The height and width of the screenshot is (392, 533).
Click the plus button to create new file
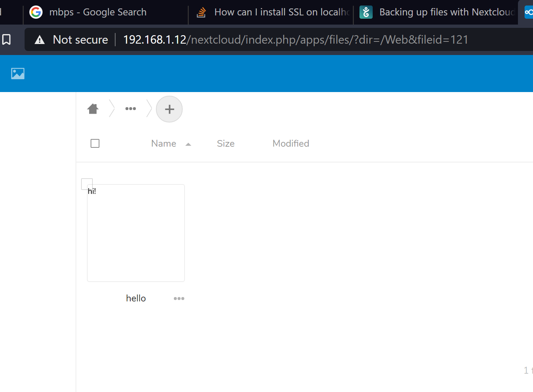click(169, 109)
